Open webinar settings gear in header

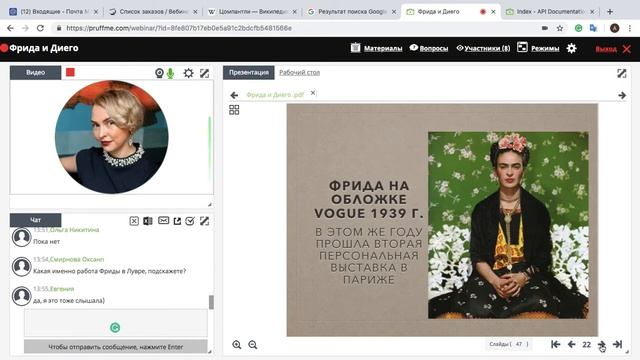(x=571, y=48)
